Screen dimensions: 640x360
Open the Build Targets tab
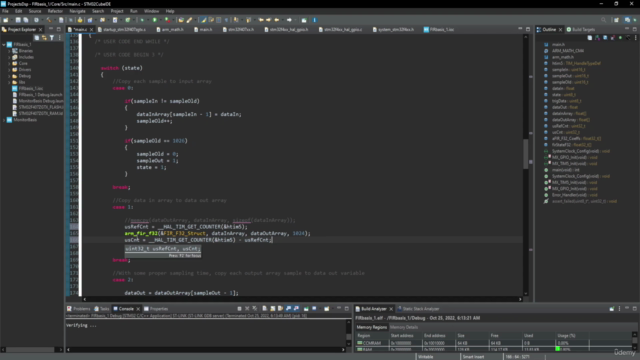pos(580,29)
